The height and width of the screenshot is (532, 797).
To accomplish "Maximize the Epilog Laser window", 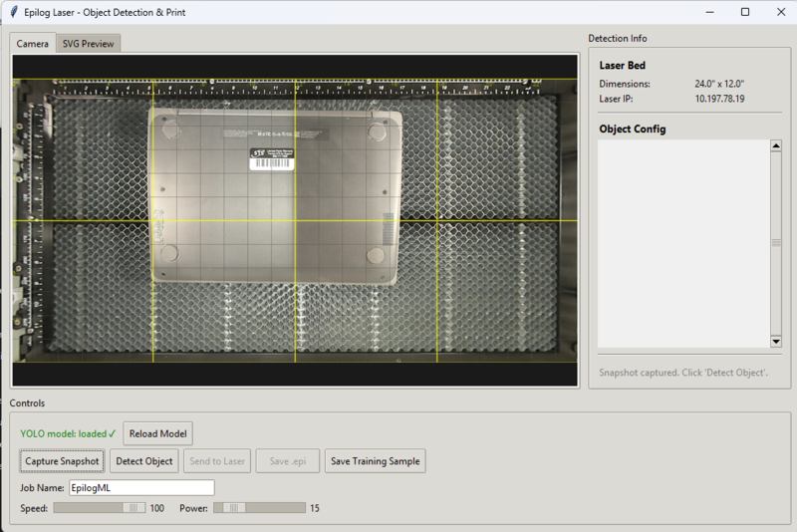I will tap(745, 12).
